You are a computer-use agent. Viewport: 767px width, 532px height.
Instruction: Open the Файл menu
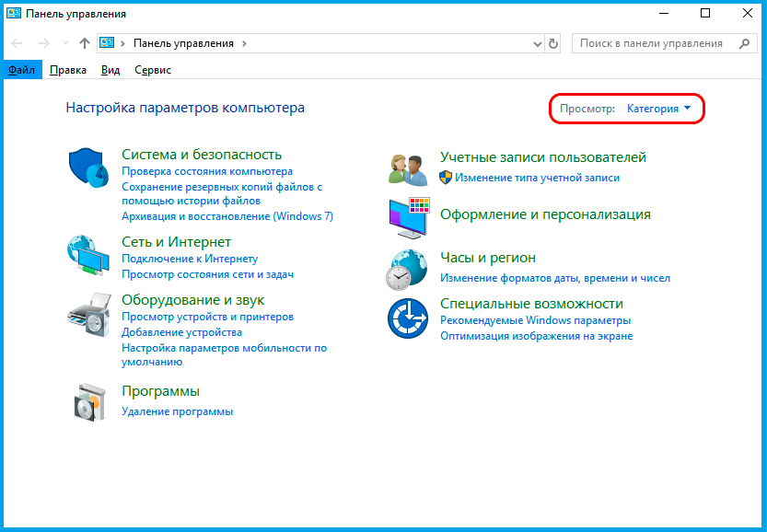click(x=21, y=70)
